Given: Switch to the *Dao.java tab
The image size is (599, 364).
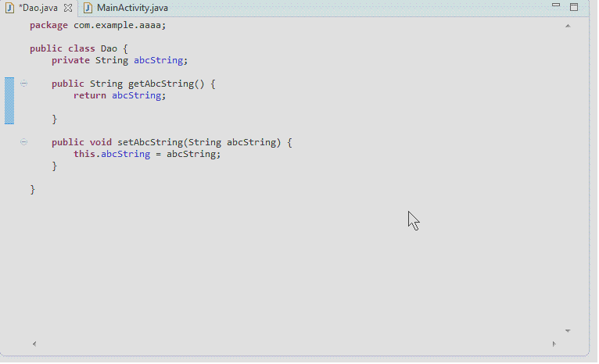Looking at the screenshot, I should (x=38, y=8).
